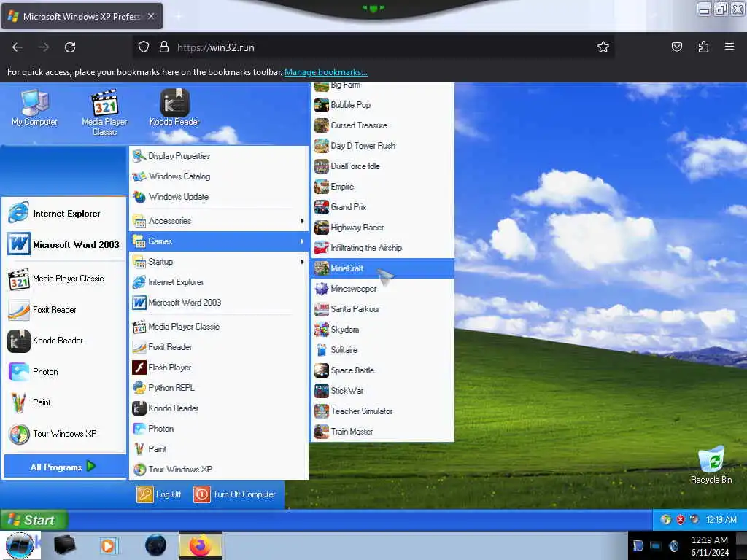
Task: Launch Cursed Treasure game
Action: (382, 125)
